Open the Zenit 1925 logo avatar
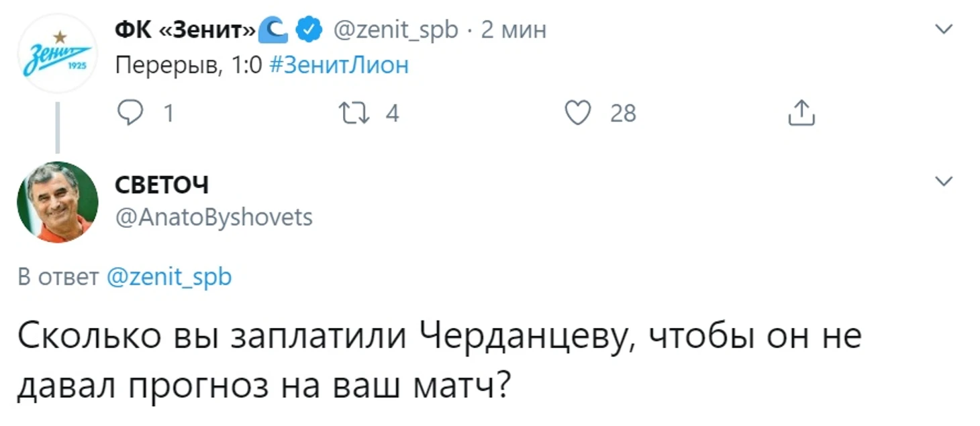The height and width of the screenshot is (426, 980). [57, 54]
